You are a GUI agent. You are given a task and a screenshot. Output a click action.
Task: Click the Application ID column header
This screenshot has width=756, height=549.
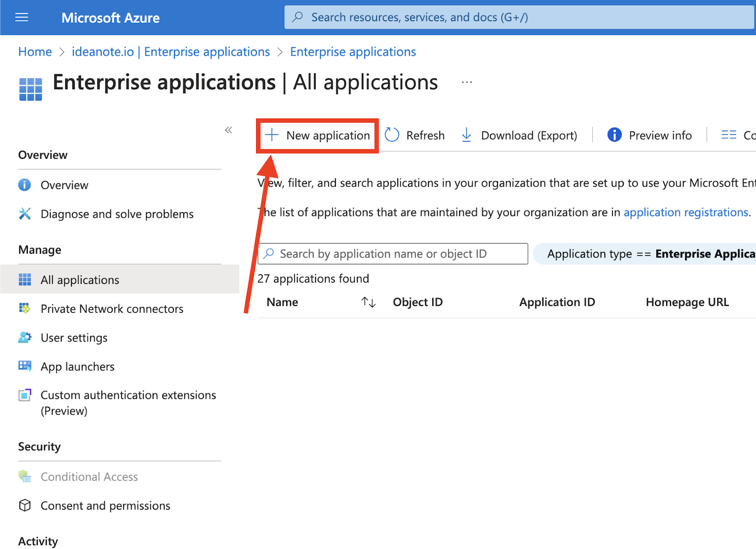coord(557,302)
